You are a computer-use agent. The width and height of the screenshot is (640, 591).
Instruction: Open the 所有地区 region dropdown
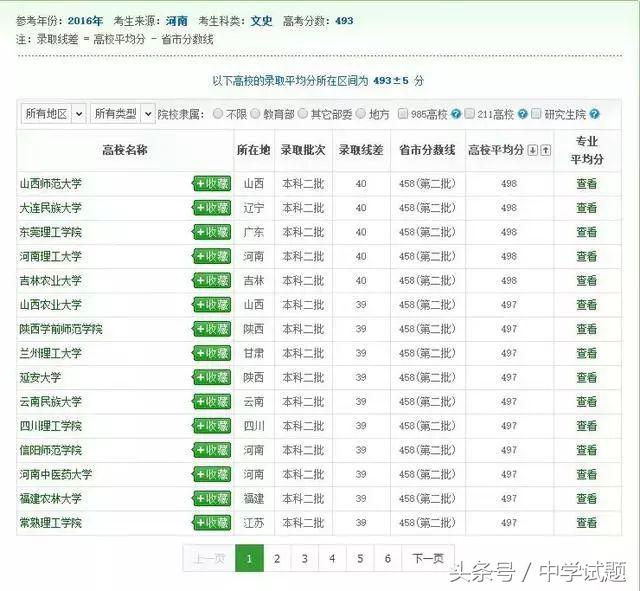pyautogui.click(x=53, y=113)
